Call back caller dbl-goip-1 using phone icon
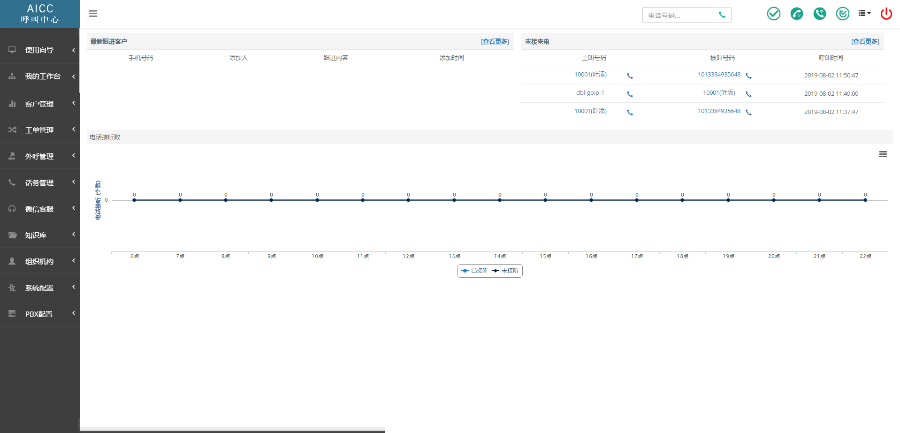900x433 pixels. [x=629, y=94]
